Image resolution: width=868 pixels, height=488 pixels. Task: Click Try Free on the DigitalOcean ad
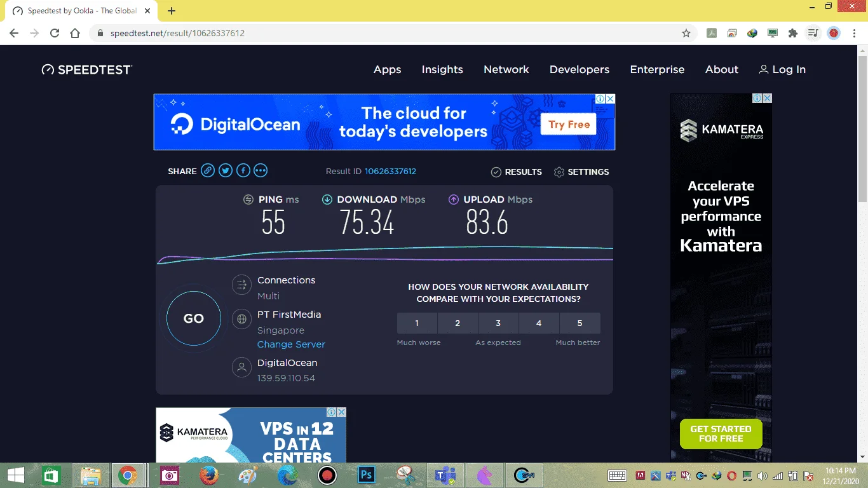click(x=569, y=125)
